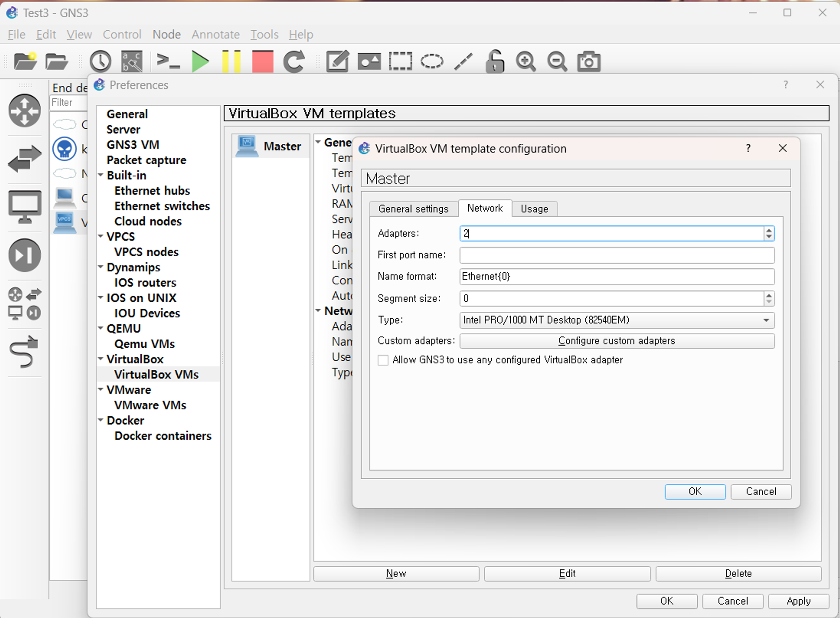The image size is (840, 618).
Task: Click the open project folder icon
Action: [x=57, y=61]
